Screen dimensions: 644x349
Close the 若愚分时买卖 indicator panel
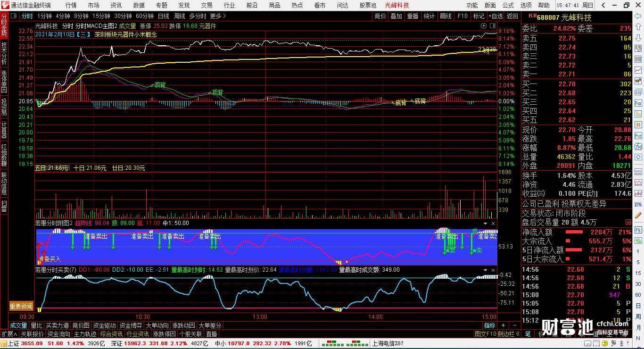493,270
